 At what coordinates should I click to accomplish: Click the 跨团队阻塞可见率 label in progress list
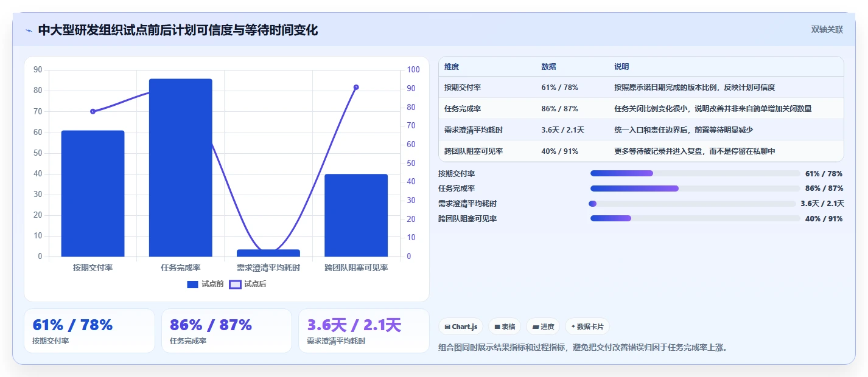pyautogui.click(x=467, y=218)
